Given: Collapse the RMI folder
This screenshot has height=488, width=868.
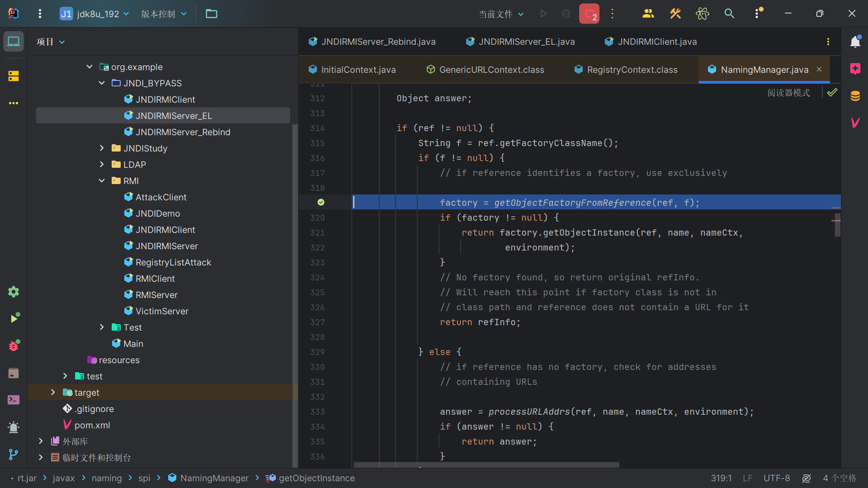Looking at the screenshot, I should pyautogui.click(x=102, y=181).
